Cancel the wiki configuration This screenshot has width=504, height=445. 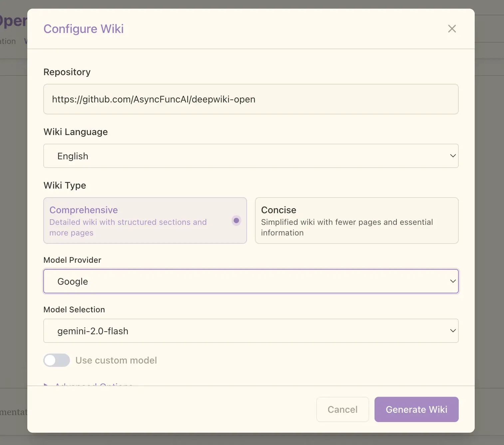[343, 409]
